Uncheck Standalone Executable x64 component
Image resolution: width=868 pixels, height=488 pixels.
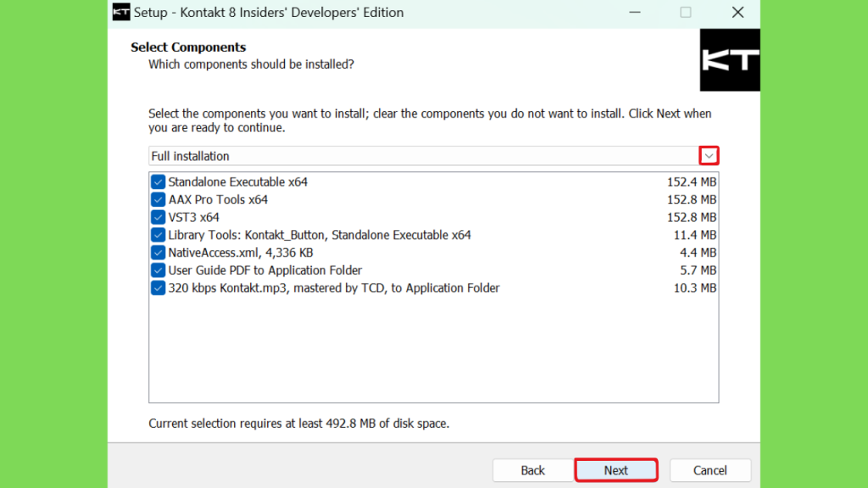pyautogui.click(x=158, y=182)
